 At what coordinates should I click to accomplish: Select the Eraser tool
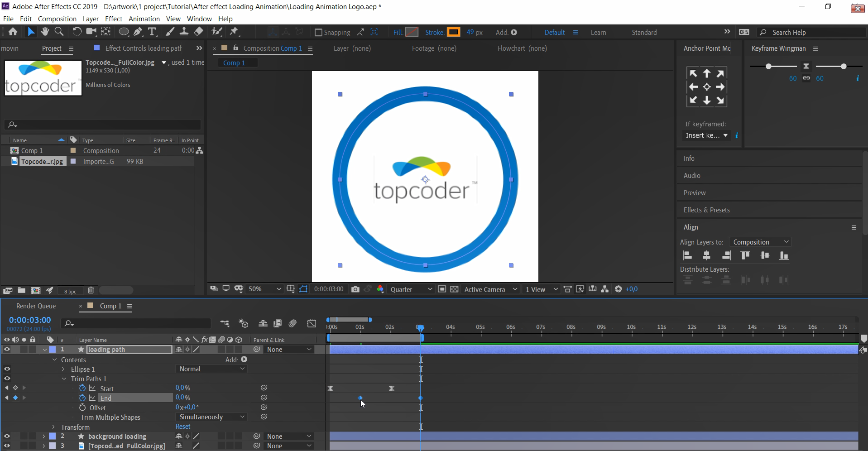coord(198,32)
